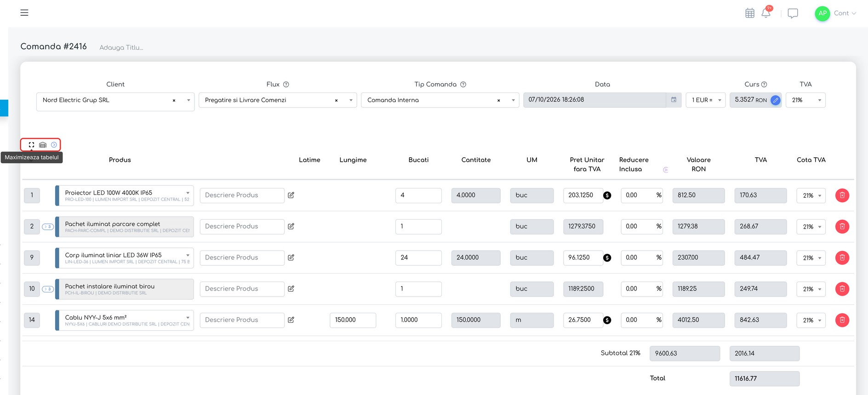
Task: Click Adauga Titlu to add order title
Action: click(121, 47)
